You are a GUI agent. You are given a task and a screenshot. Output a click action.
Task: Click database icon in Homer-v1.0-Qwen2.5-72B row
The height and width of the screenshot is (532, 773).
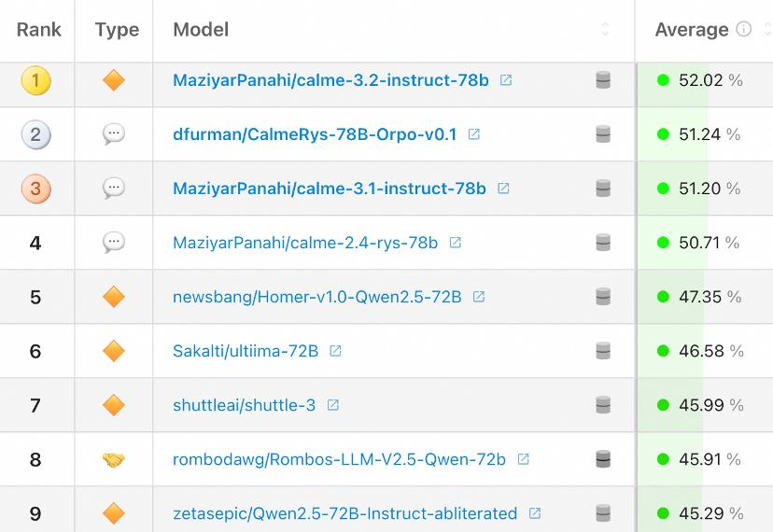coord(603,297)
